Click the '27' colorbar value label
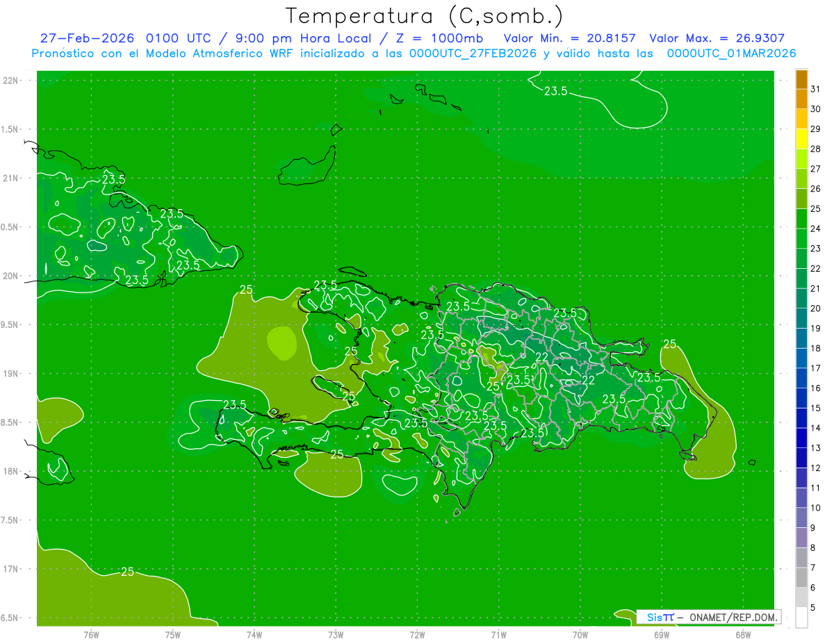The width and height of the screenshot is (834, 644). click(816, 169)
